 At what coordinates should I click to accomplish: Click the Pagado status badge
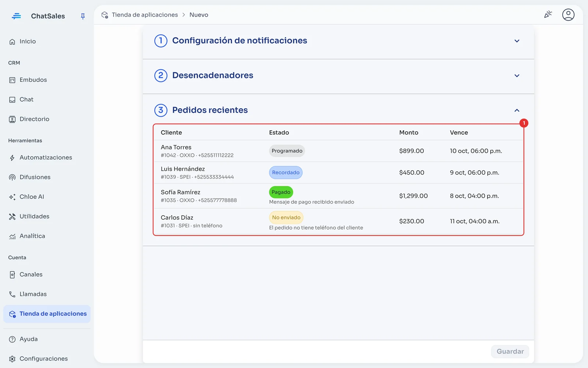281,192
